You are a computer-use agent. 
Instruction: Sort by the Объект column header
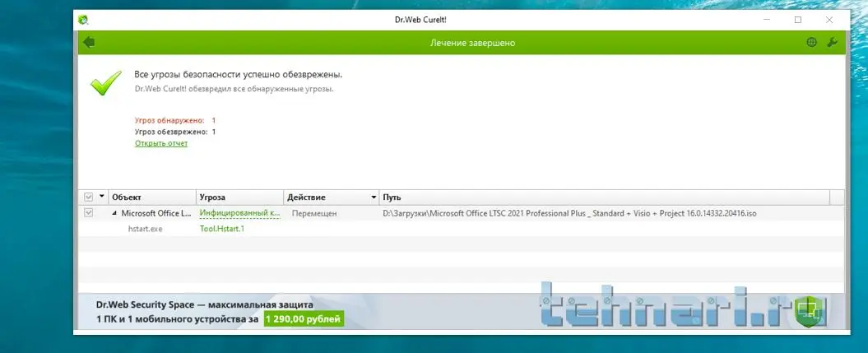(x=152, y=197)
